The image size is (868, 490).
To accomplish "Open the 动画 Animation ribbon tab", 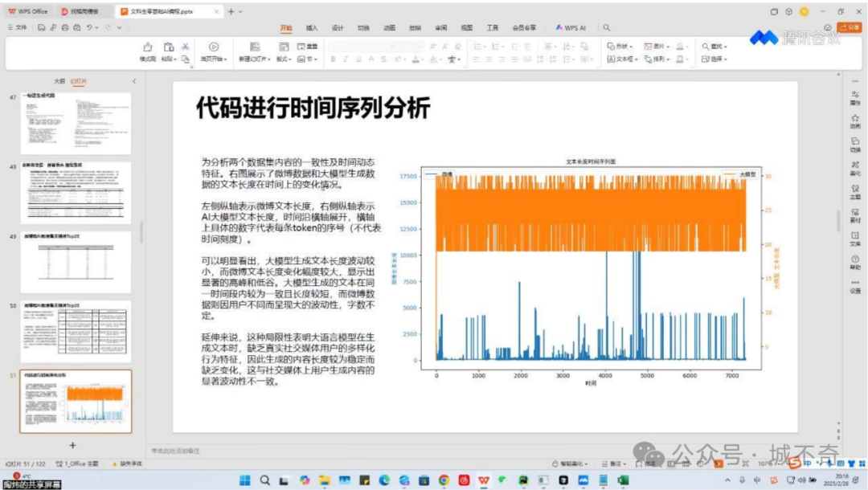I will tap(389, 27).
